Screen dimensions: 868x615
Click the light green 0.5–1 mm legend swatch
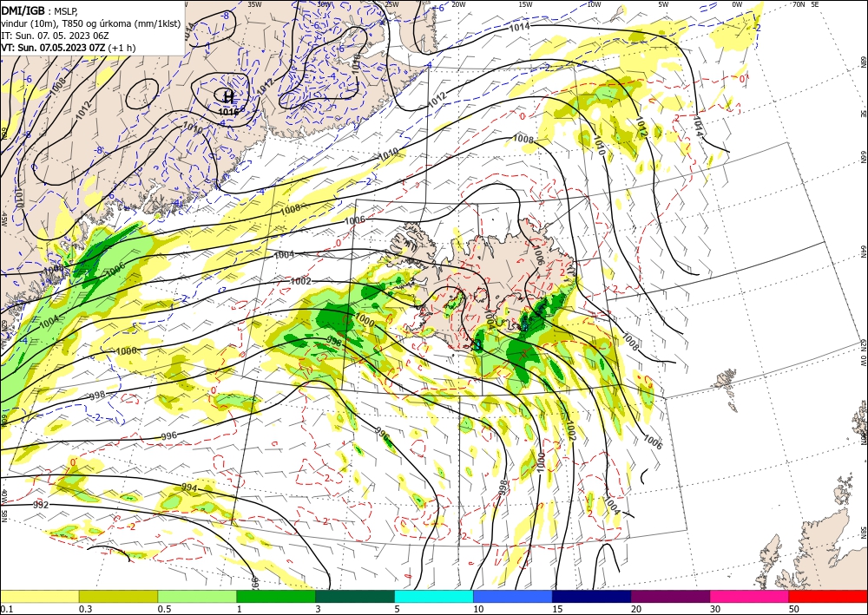click(197, 596)
